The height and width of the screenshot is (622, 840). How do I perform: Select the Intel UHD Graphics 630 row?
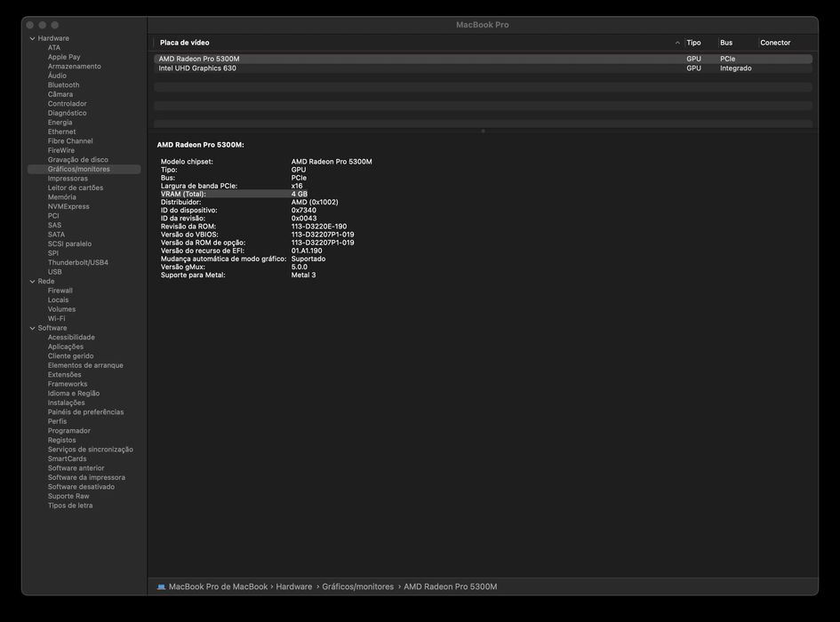coord(483,68)
